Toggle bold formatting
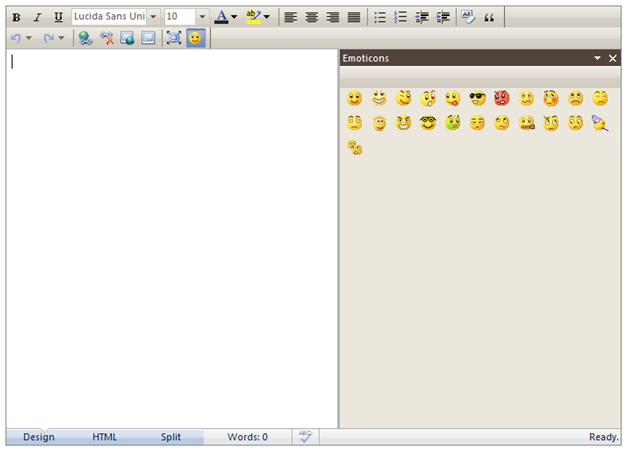Image resolution: width=628 pixels, height=452 pixels. [16, 17]
